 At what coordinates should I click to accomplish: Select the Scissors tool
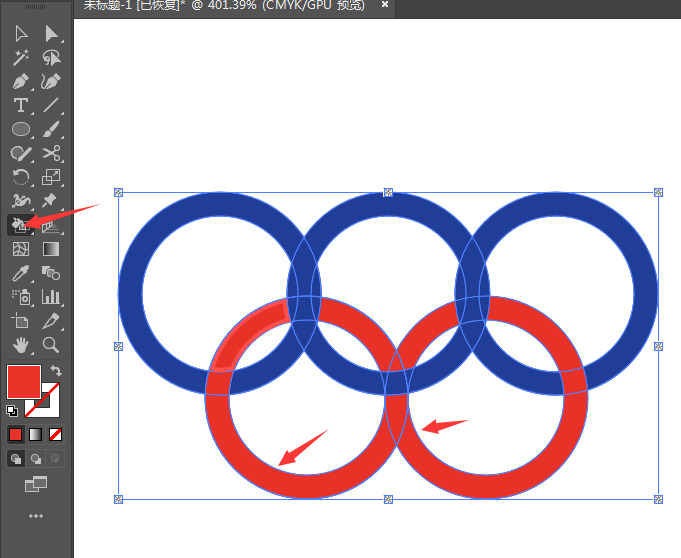click(x=51, y=153)
